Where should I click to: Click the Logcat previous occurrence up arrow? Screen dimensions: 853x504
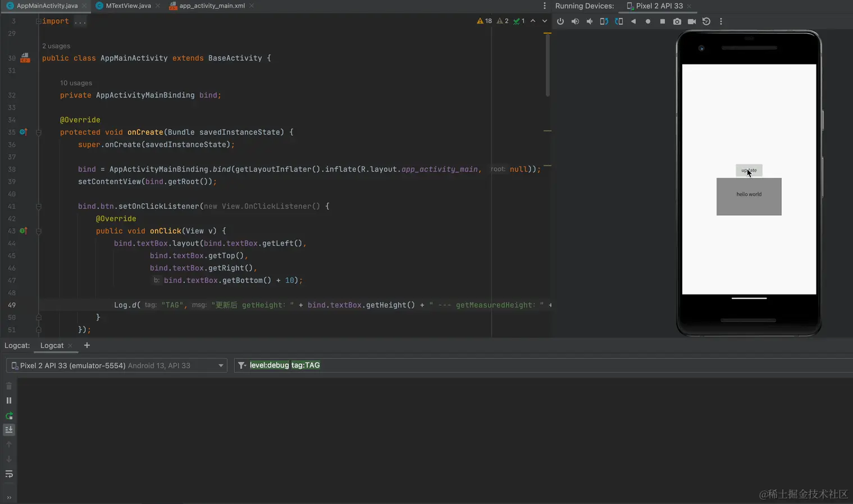pyautogui.click(x=9, y=445)
